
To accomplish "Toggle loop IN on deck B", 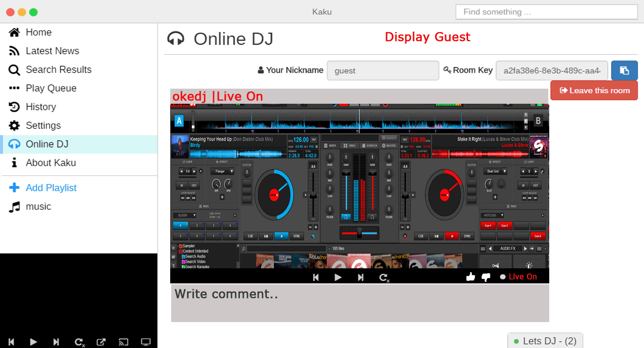I will (523, 185).
